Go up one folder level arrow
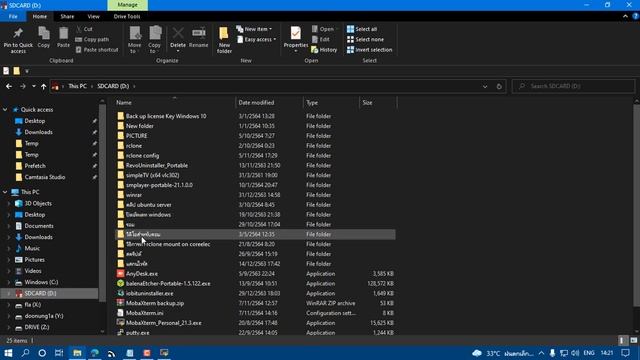The image size is (640, 360). 43,86
